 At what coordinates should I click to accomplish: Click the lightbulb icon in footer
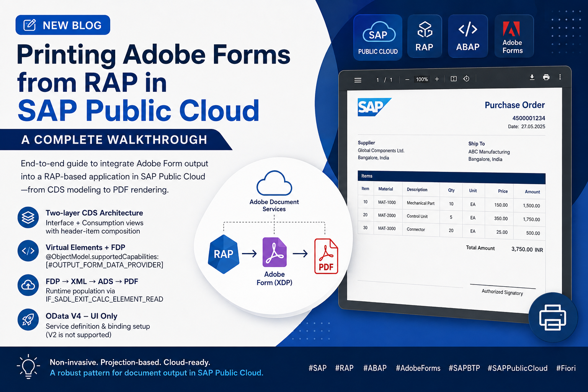(x=28, y=366)
